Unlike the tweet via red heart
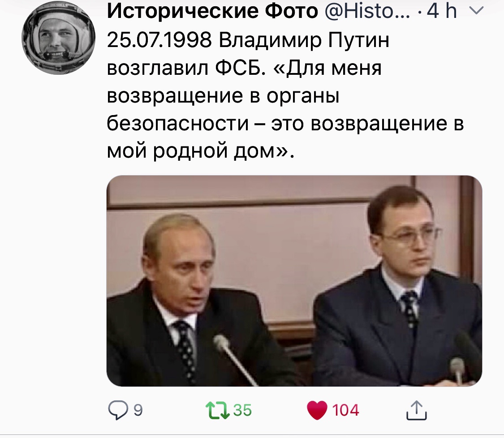Viewport: 504px width, 438px height. (317, 410)
